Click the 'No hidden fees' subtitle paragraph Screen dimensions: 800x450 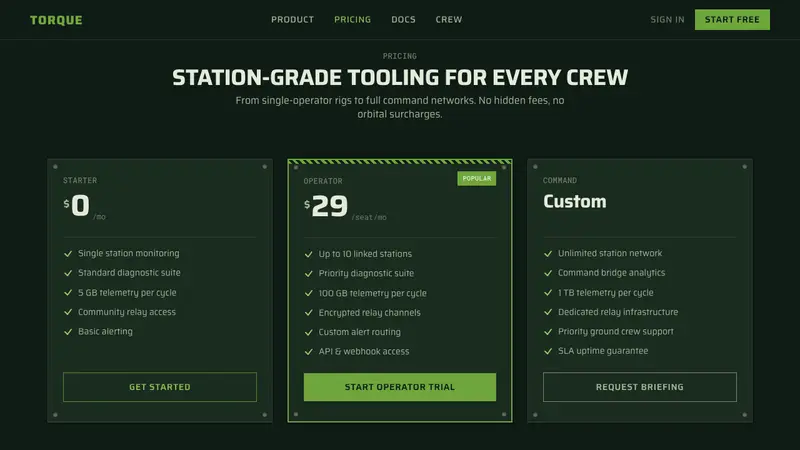tap(399, 107)
